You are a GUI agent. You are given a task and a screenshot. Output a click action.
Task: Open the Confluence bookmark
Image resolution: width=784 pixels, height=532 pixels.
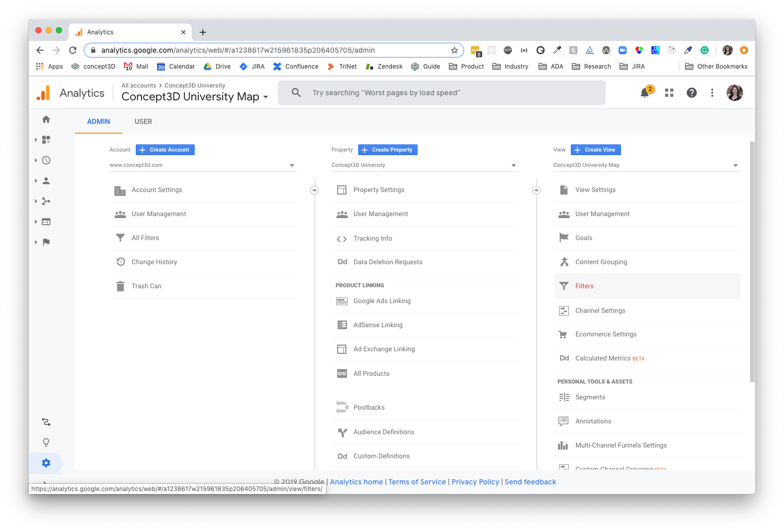[x=296, y=67]
